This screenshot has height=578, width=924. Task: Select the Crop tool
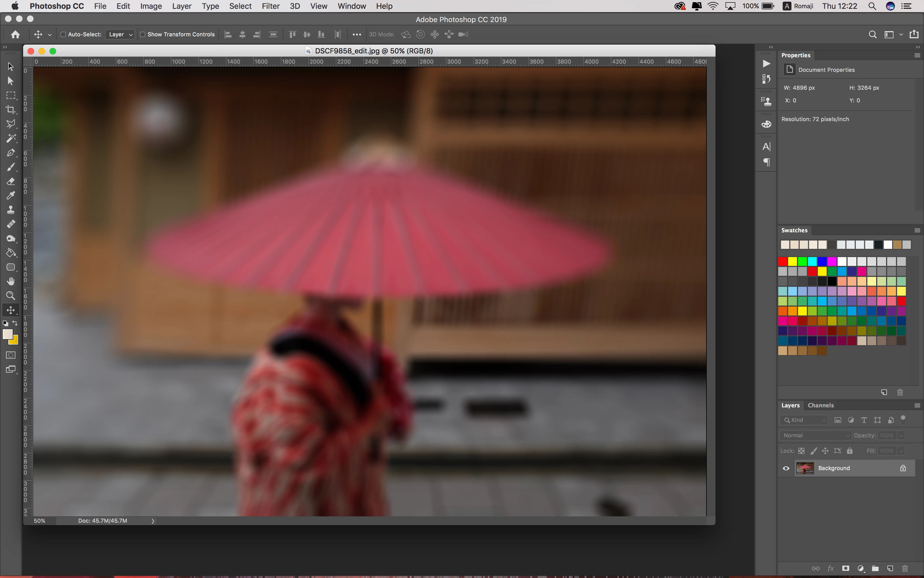[x=11, y=110]
